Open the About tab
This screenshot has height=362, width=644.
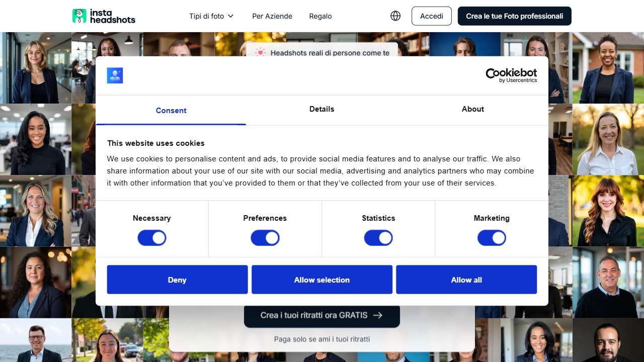473,109
